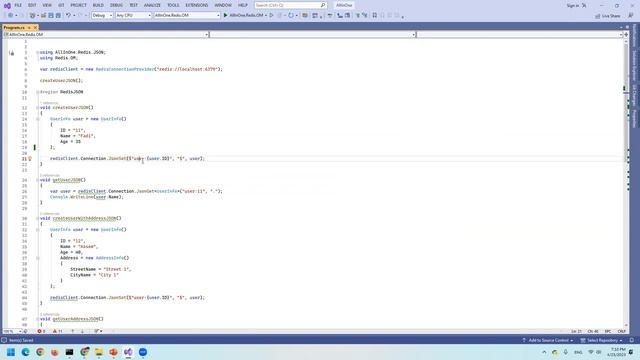Open the TOOLS menu

173,5
